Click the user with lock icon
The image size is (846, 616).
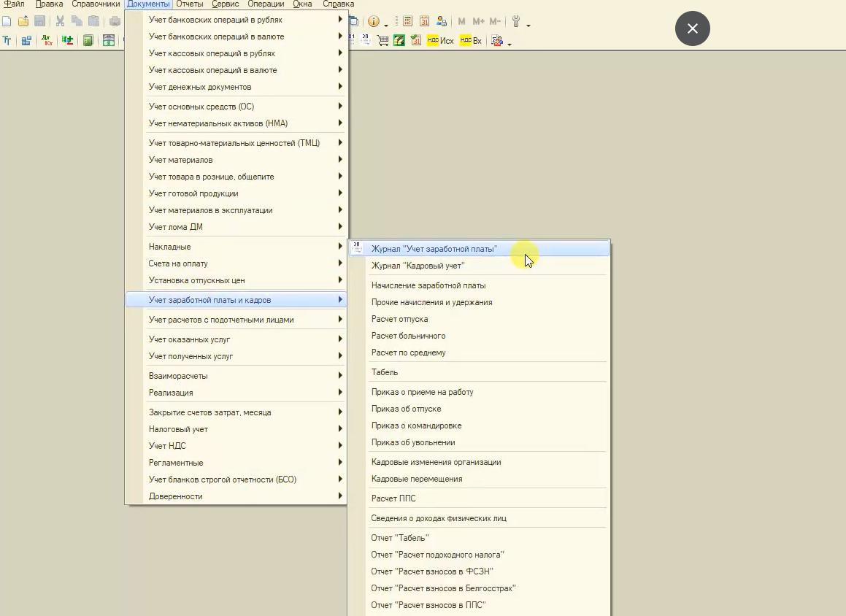[x=442, y=22]
